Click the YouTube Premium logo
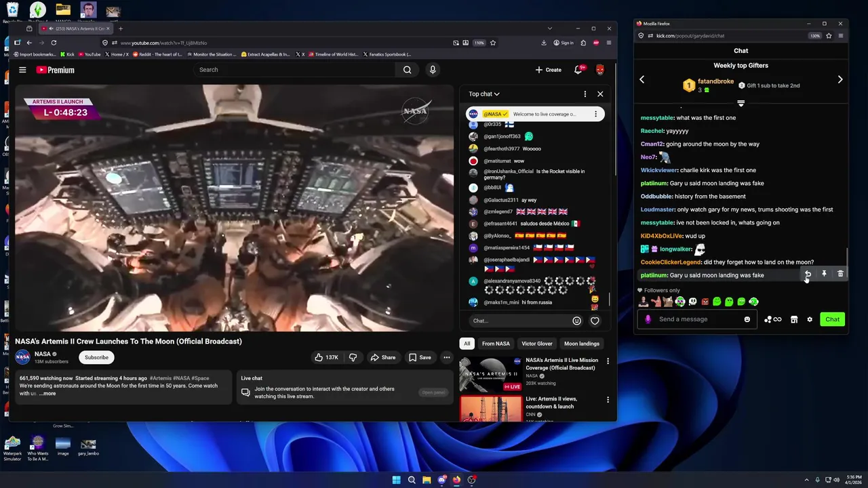The image size is (868, 488). pyautogui.click(x=55, y=70)
